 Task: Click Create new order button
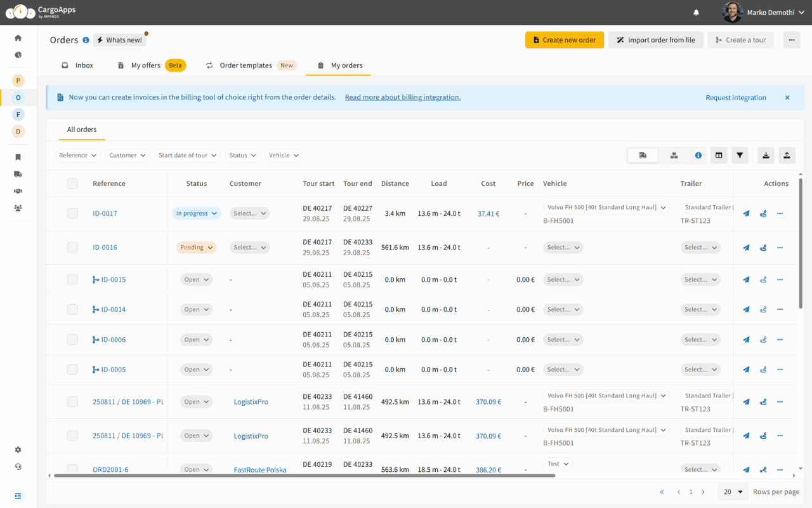[564, 40]
